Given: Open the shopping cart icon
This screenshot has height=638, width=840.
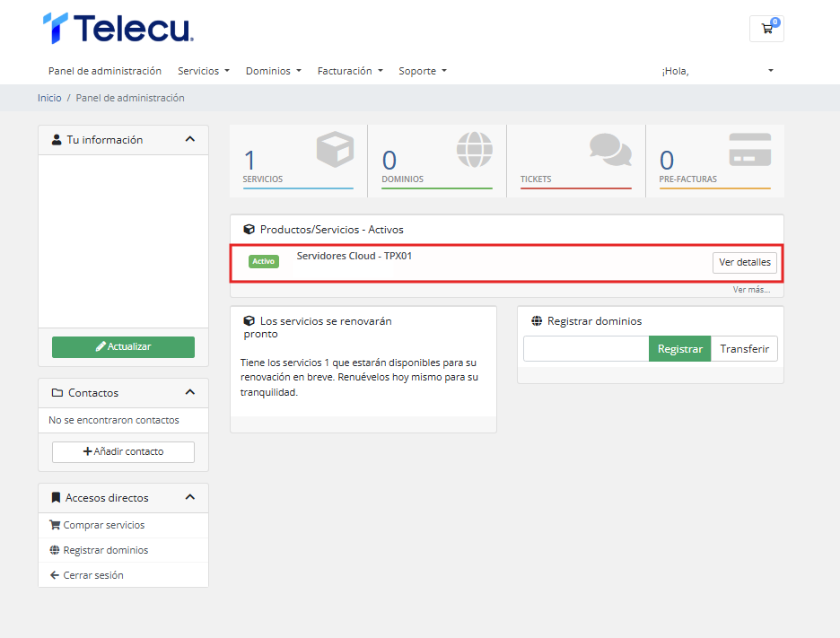Looking at the screenshot, I should 766,29.
